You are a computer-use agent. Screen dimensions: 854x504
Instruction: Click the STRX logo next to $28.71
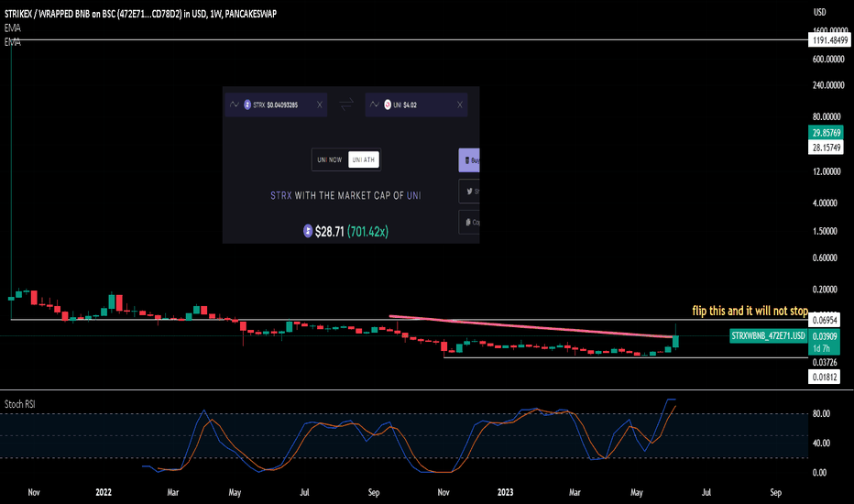tap(308, 231)
